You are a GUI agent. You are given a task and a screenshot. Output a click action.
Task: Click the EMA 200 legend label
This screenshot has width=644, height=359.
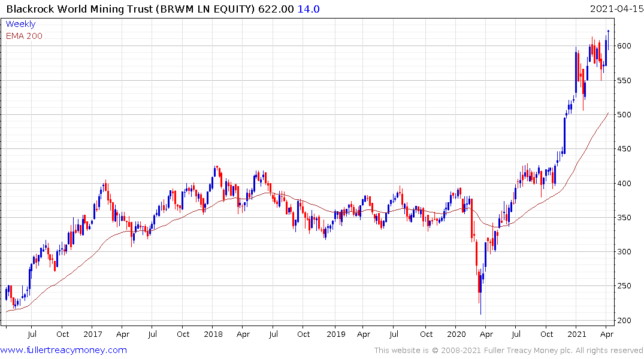[x=24, y=36]
